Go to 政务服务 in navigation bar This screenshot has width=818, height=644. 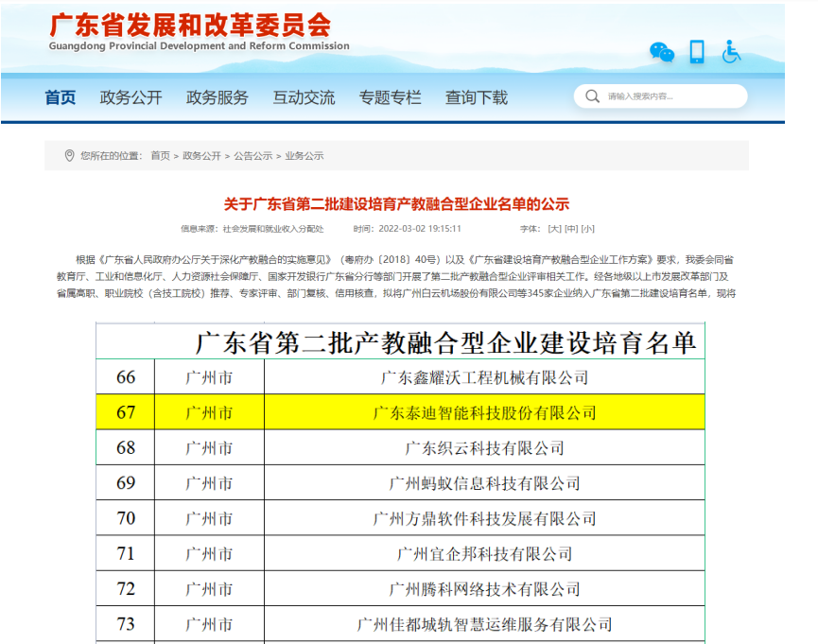(218, 97)
